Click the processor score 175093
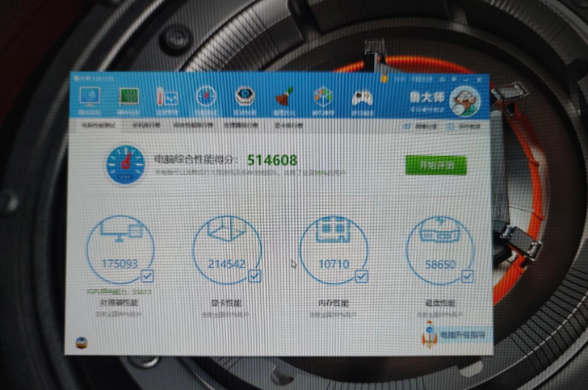This screenshot has width=588, height=390. pos(120,263)
